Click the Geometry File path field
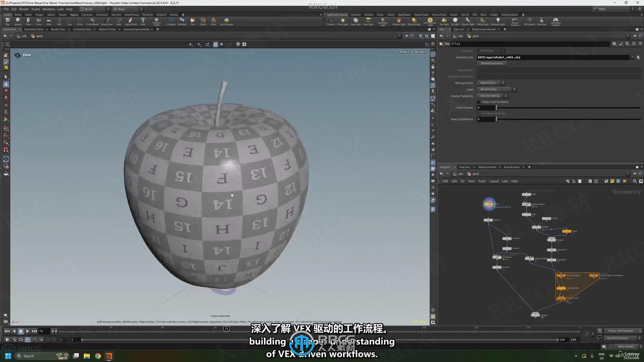The width and height of the screenshot is (644, 362). click(x=553, y=57)
